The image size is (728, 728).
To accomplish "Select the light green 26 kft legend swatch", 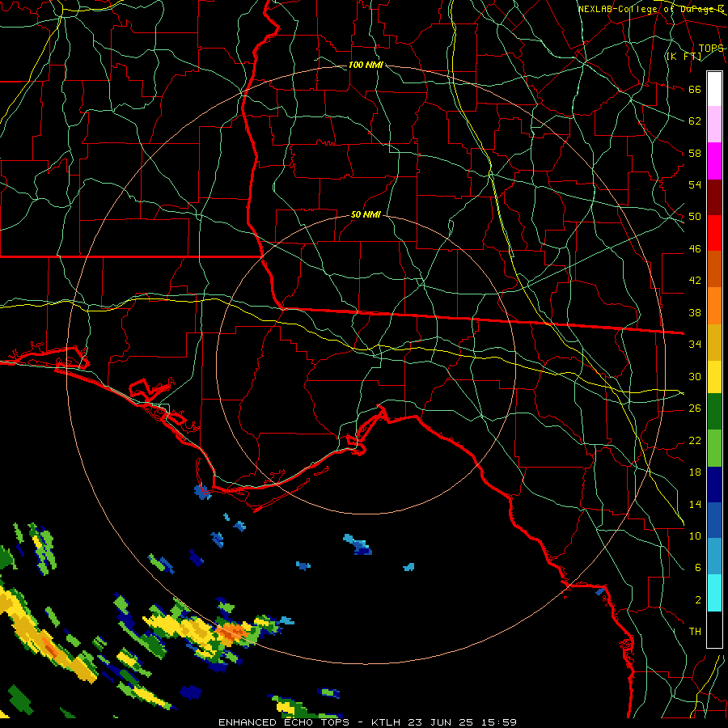I will pyautogui.click(x=714, y=448).
